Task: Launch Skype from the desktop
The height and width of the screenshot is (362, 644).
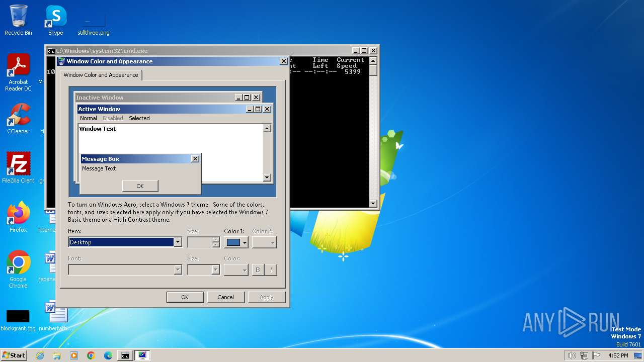Action: coord(56,20)
